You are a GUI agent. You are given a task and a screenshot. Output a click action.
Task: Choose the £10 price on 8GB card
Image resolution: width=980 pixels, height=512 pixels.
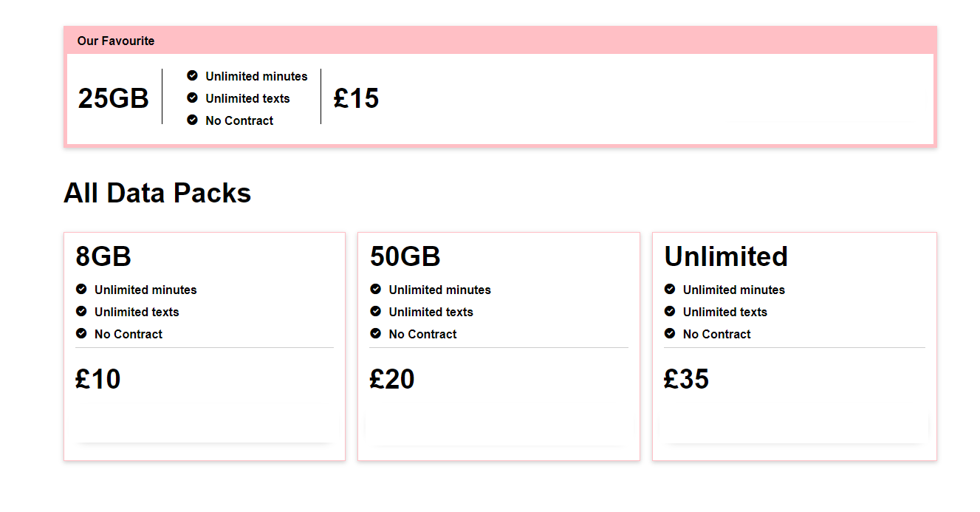[x=97, y=379]
